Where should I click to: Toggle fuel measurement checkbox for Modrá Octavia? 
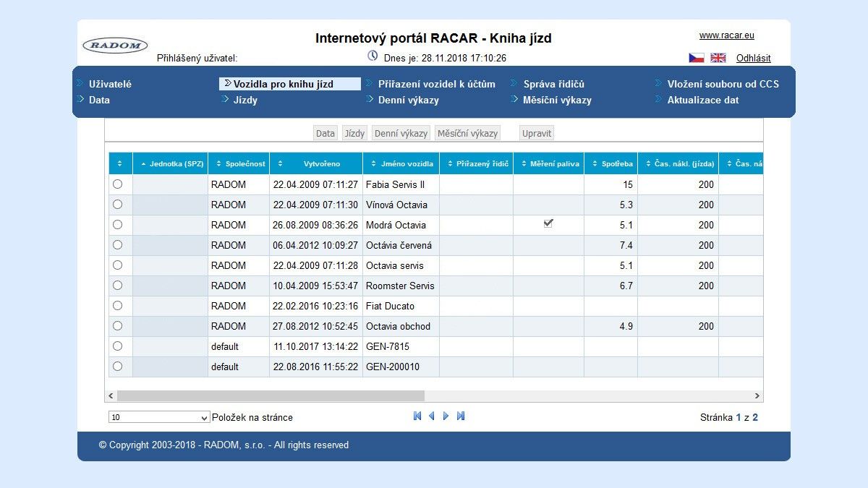(548, 224)
